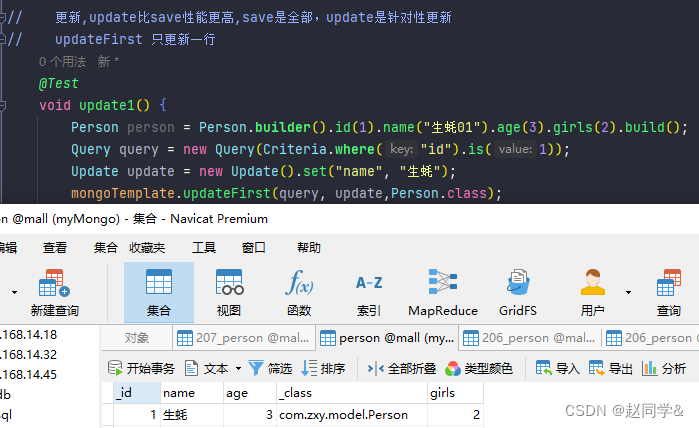The image size is (699, 428).
Task: Click the '0 个用法' usages hint
Action: tap(62, 62)
